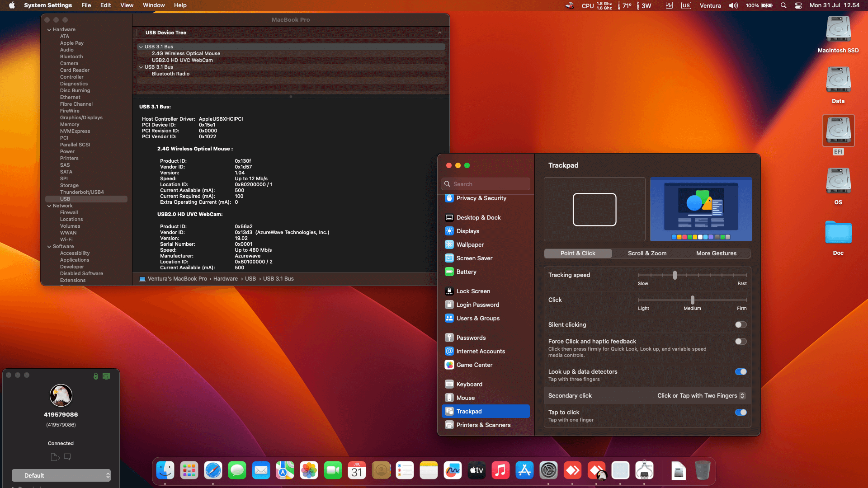Collapse USB 3.1 Bus above Bluetooth Radio
868x488 pixels.
[141, 67]
